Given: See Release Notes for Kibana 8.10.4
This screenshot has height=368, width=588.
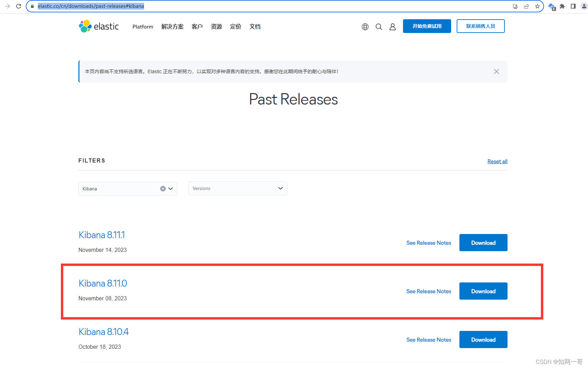Looking at the screenshot, I should coord(428,339).
